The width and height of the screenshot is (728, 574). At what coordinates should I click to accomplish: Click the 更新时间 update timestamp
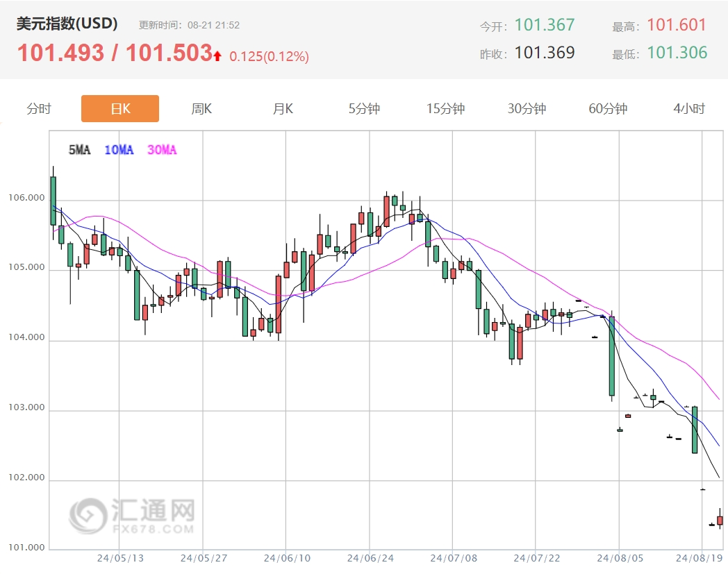pos(188,24)
